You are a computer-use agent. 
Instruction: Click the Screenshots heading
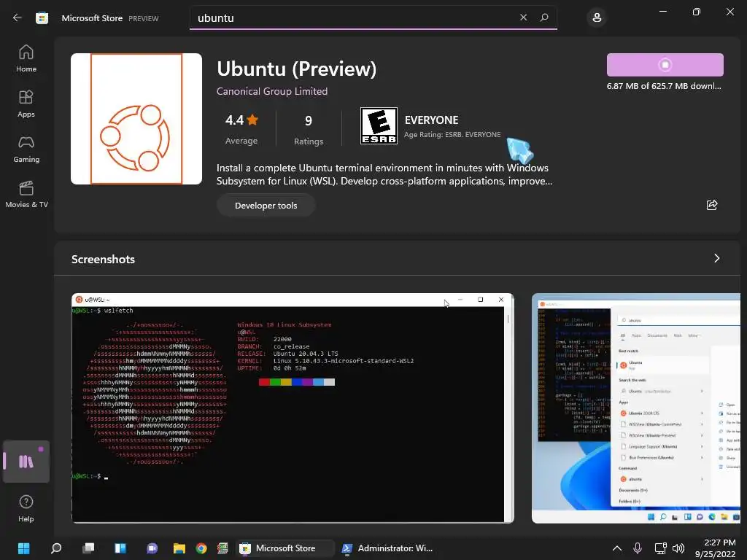[x=103, y=260]
